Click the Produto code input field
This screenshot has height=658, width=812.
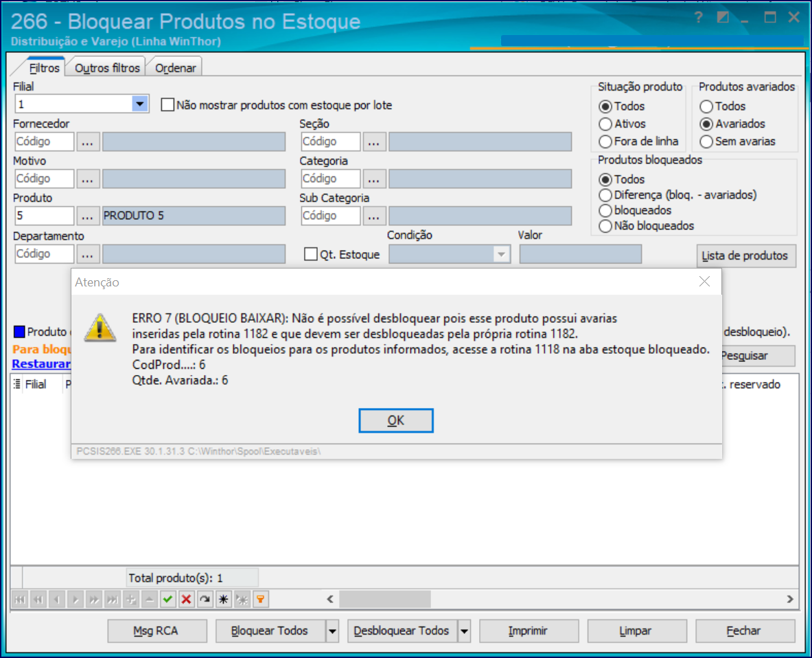45,216
